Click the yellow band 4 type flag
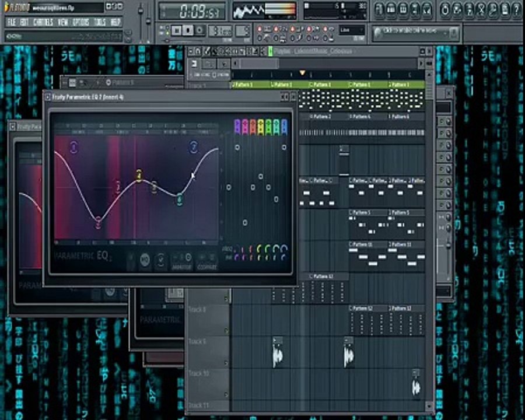The image size is (525, 420). coord(261,127)
